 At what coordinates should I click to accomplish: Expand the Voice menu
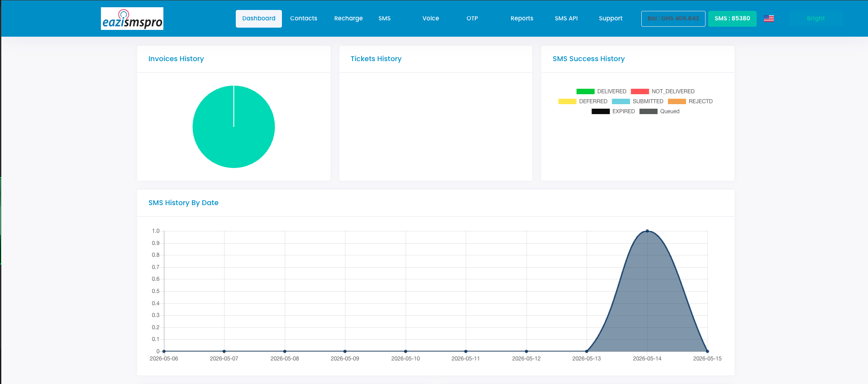pyautogui.click(x=431, y=19)
